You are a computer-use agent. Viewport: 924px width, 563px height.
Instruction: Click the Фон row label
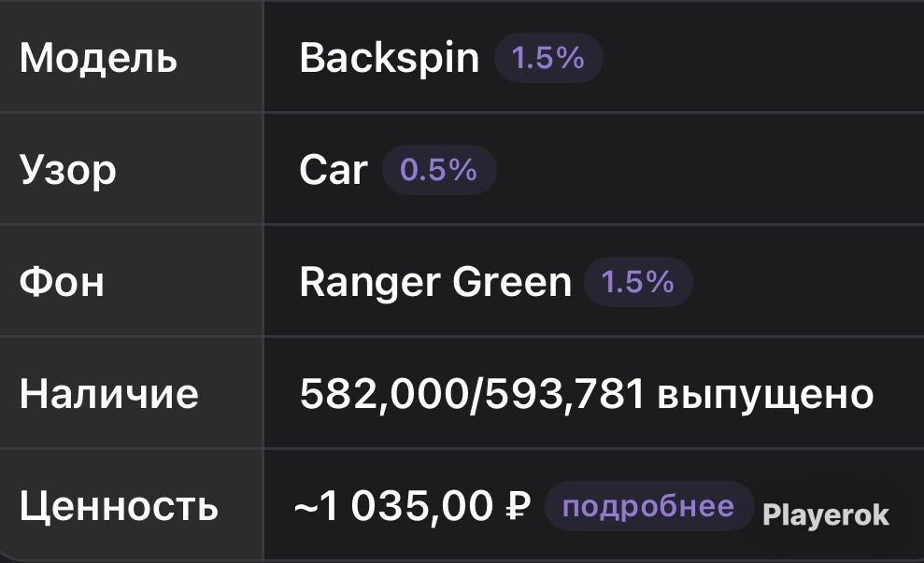62,282
